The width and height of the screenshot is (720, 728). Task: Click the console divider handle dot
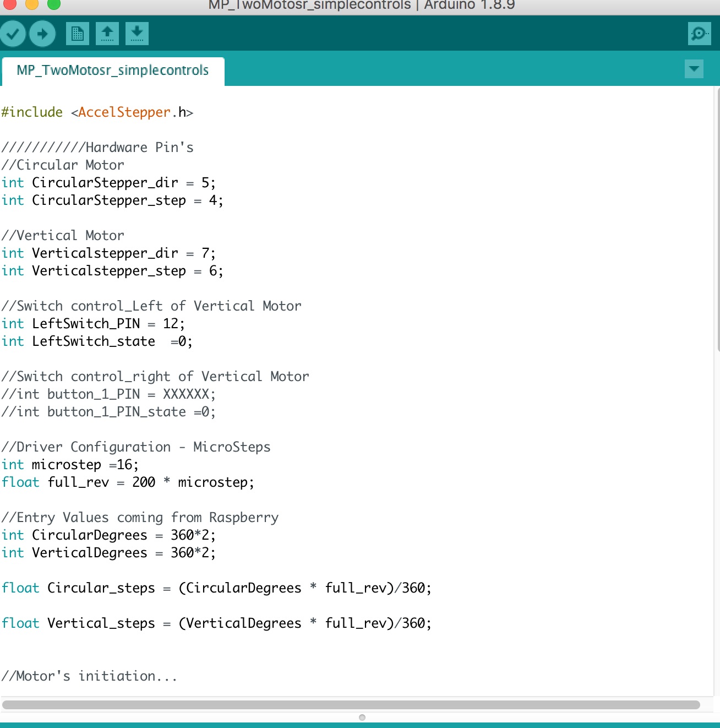click(362, 717)
